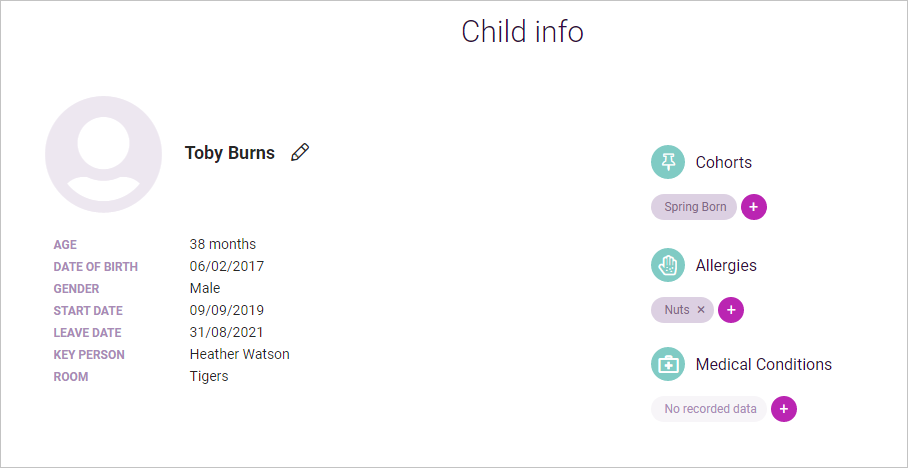This screenshot has height=468, width=908.
Task: Click the key person Heather Watson
Action: [x=240, y=354]
